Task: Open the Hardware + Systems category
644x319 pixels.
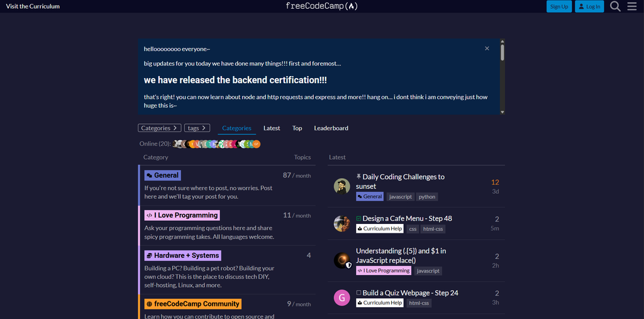Action: coord(183,255)
